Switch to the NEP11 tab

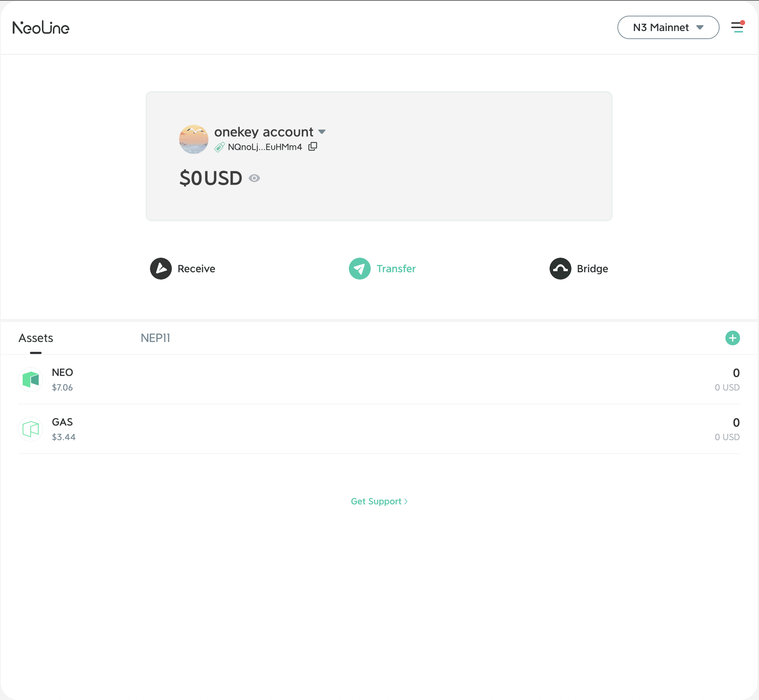(x=155, y=338)
